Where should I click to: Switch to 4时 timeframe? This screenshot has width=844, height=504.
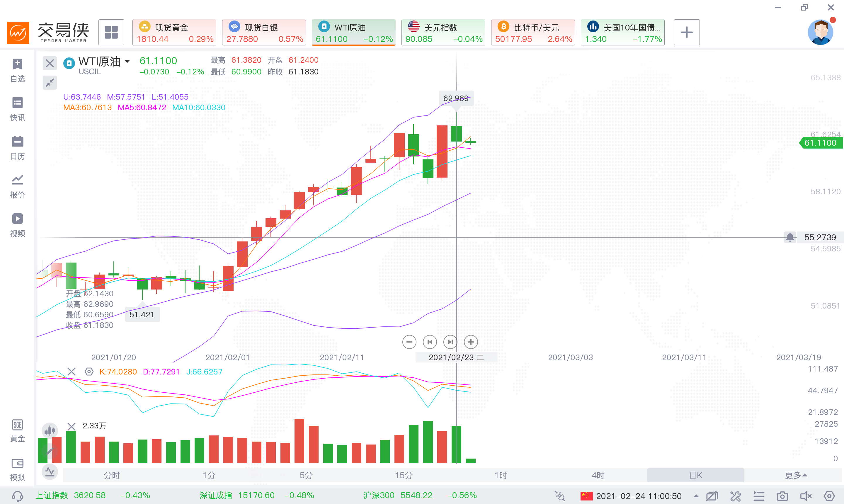click(598, 475)
